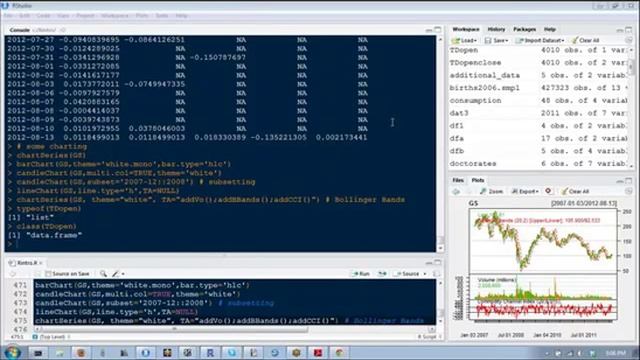Minimize the Console pane
The height and width of the screenshot is (360, 640).
tap(429, 30)
